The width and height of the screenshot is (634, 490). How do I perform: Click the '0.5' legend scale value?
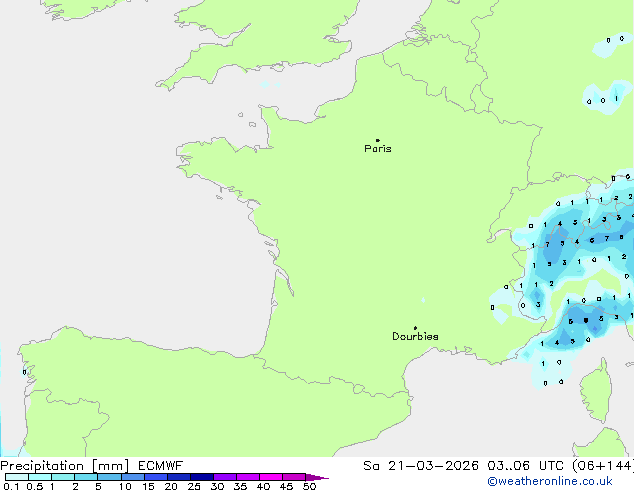(x=35, y=486)
